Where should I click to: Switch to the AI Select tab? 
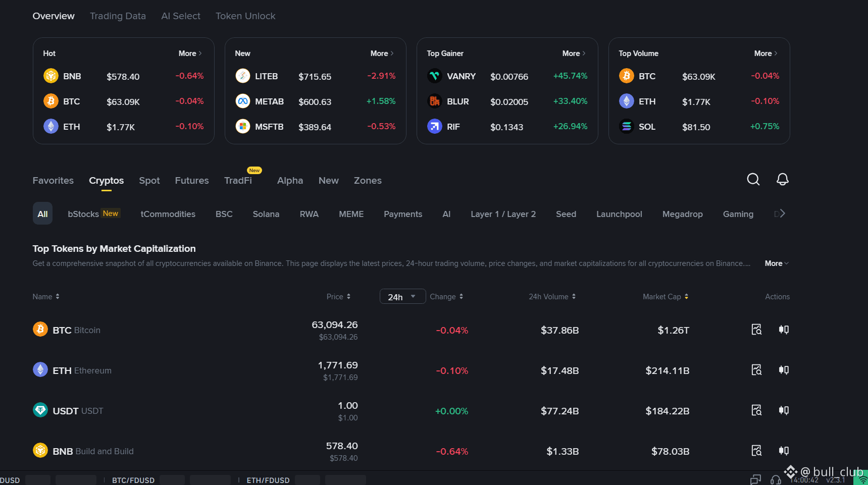coord(181,16)
